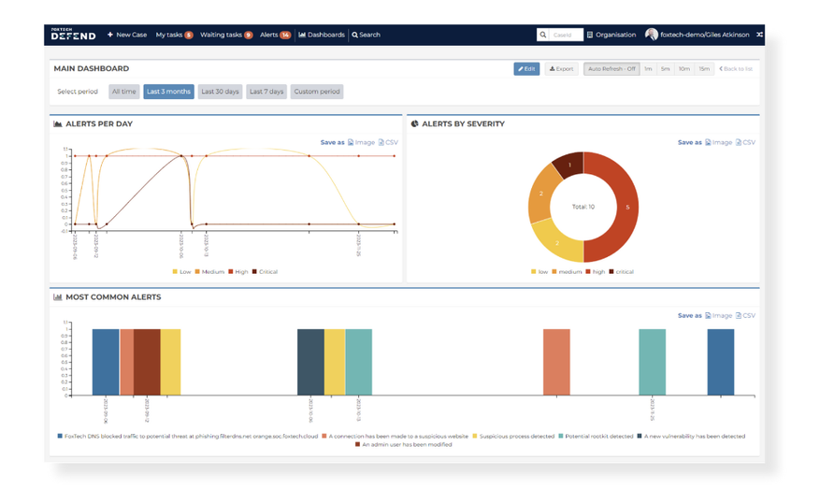Click the dark brown admin-user bar
Viewport: 820px width, 504px height.
click(147, 362)
